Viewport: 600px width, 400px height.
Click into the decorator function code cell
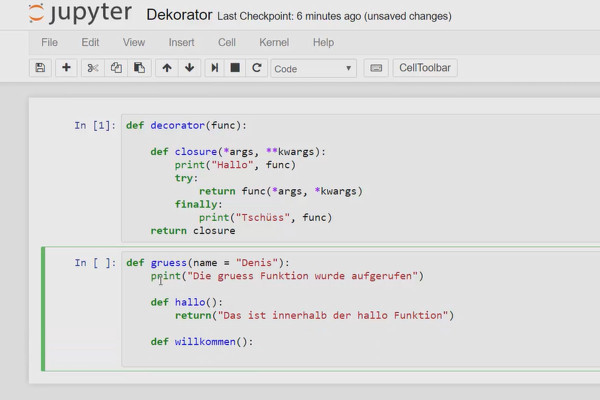(x=360, y=178)
